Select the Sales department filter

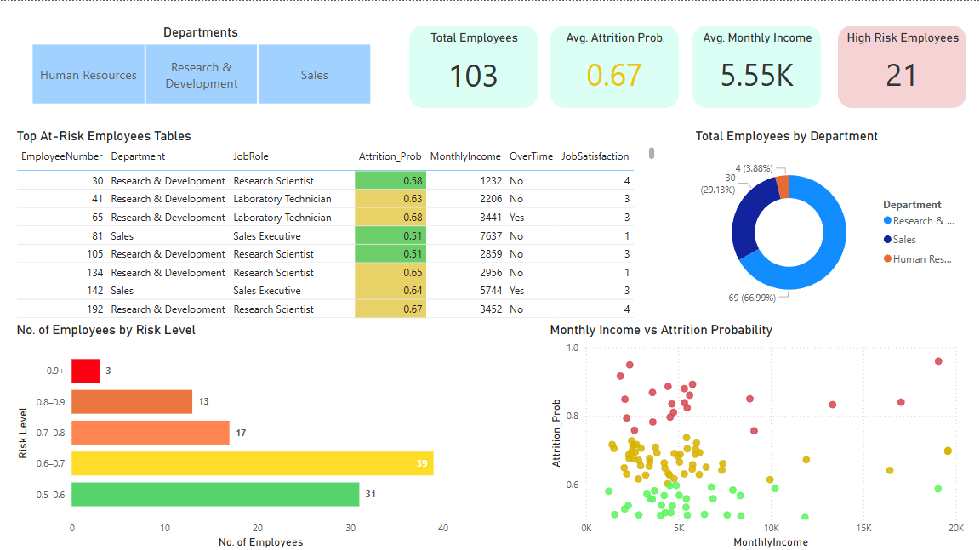pos(314,74)
